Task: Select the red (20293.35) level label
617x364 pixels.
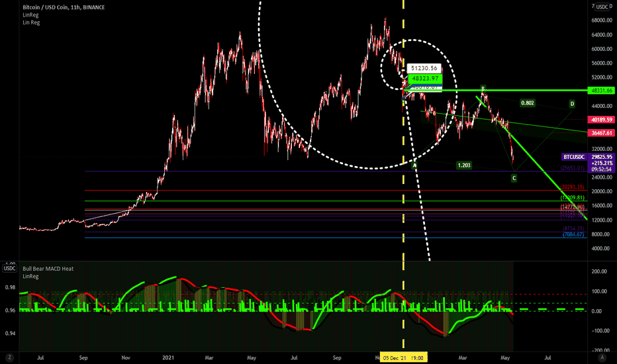Action: point(573,187)
